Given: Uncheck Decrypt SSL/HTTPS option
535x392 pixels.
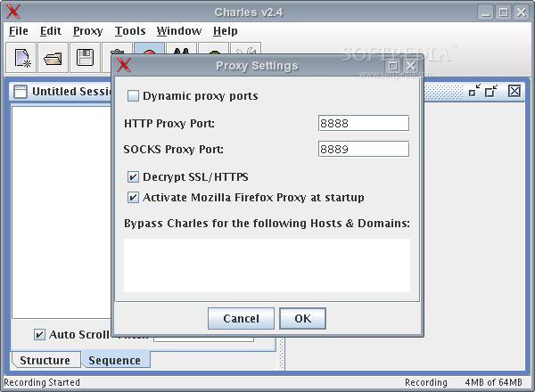Looking at the screenshot, I should [x=133, y=177].
